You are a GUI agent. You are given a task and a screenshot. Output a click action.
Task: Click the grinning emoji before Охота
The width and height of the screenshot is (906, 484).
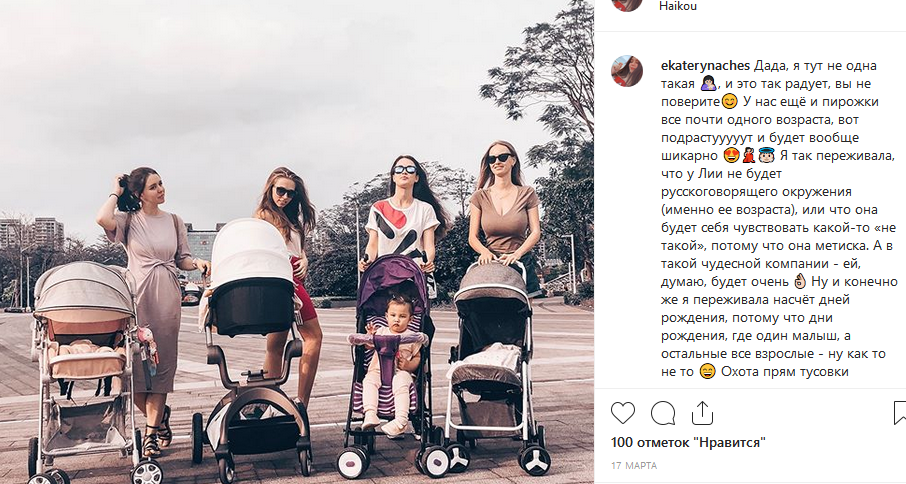pyautogui.click(x=707, y=371)
